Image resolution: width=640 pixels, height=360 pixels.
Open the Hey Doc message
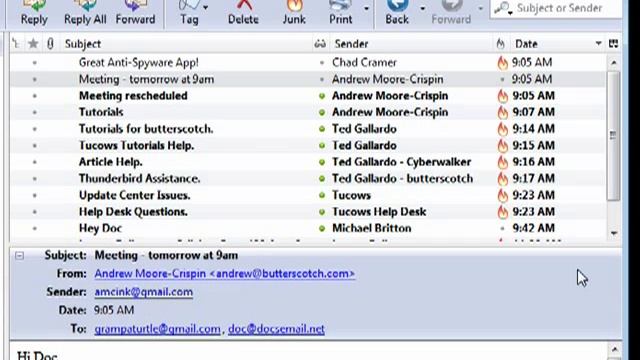pos(100,228)
